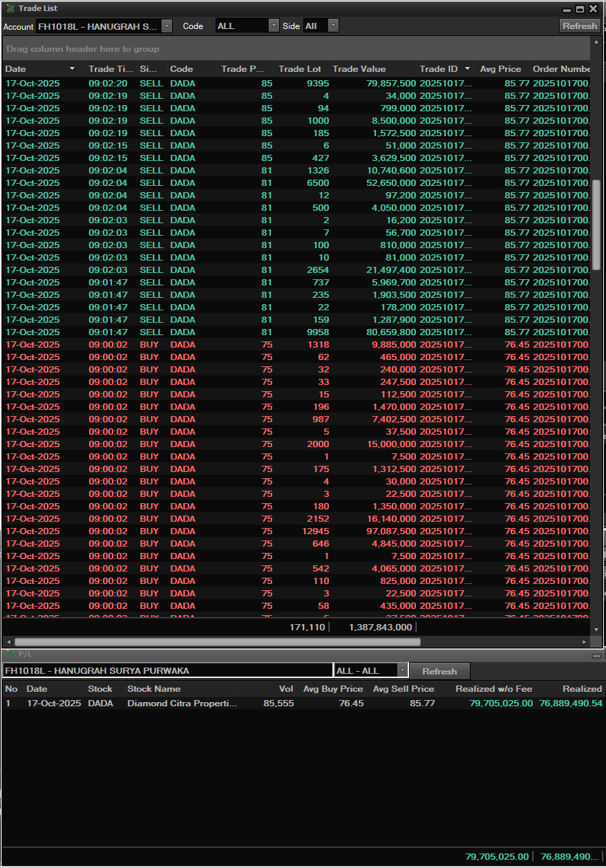The height and width of the screenshot is (868, 606).
Task: Sort by the Avg Price column header
Action: 501,69
